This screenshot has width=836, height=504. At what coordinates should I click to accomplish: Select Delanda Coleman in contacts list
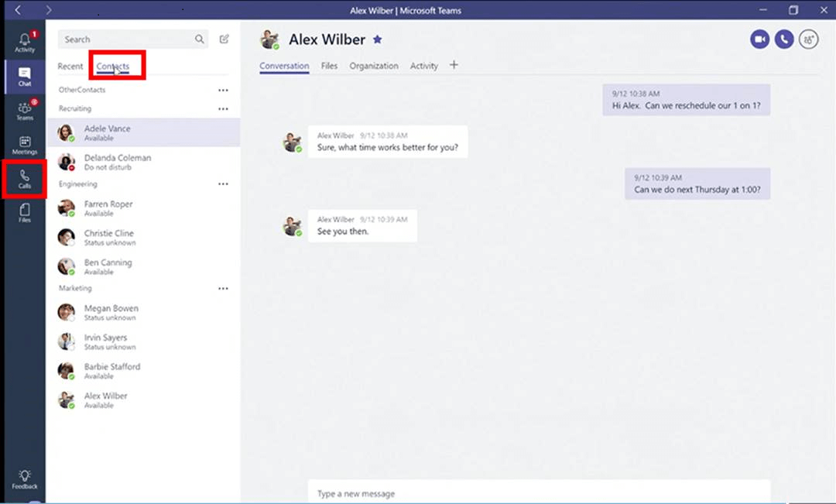pos(118,162)
